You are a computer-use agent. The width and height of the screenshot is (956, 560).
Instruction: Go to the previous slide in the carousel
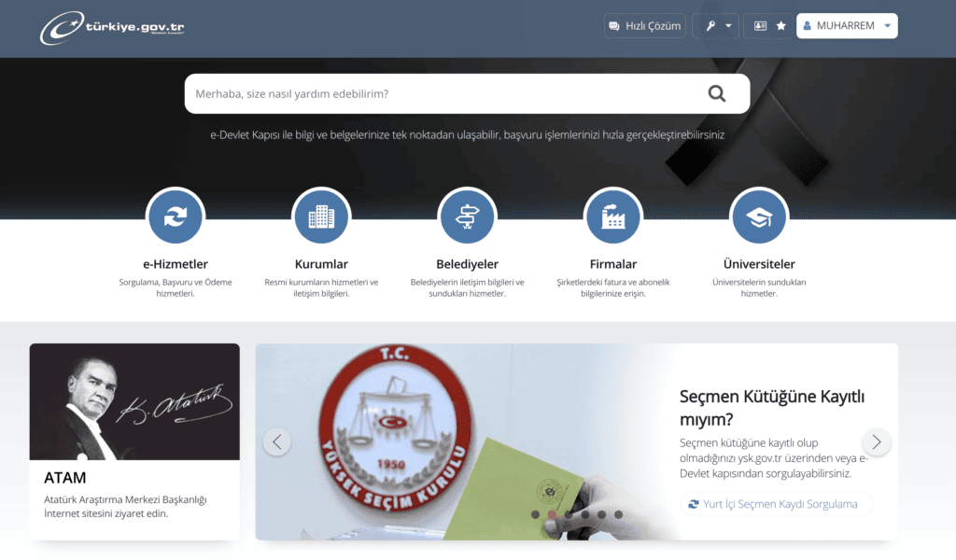point(276,441)
